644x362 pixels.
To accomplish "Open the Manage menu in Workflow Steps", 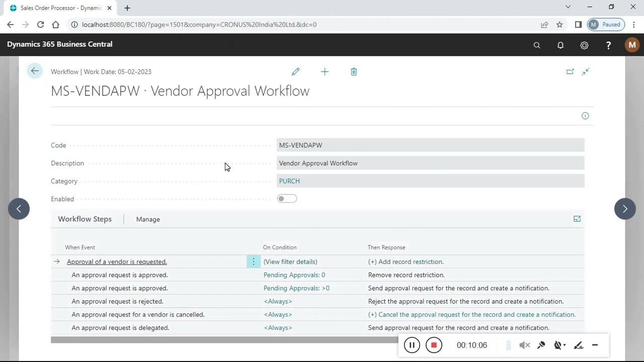I will click(x=148, y=219).
